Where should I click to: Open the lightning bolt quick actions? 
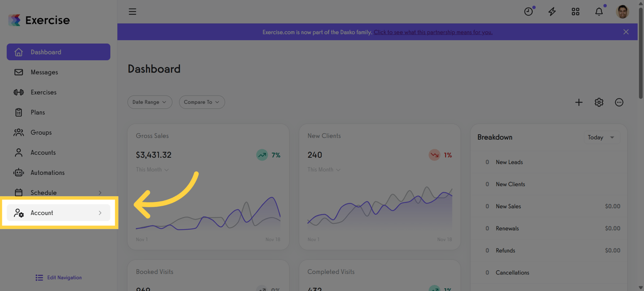[x=552, y=12]
